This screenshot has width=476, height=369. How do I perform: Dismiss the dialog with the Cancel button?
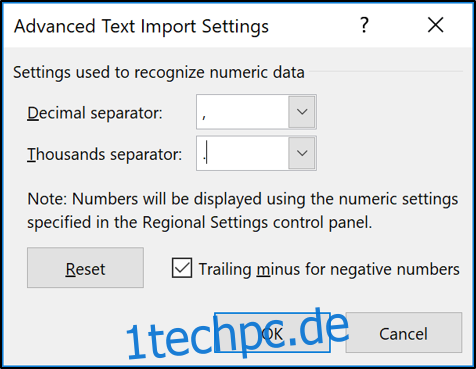click(x=404, y=333)
